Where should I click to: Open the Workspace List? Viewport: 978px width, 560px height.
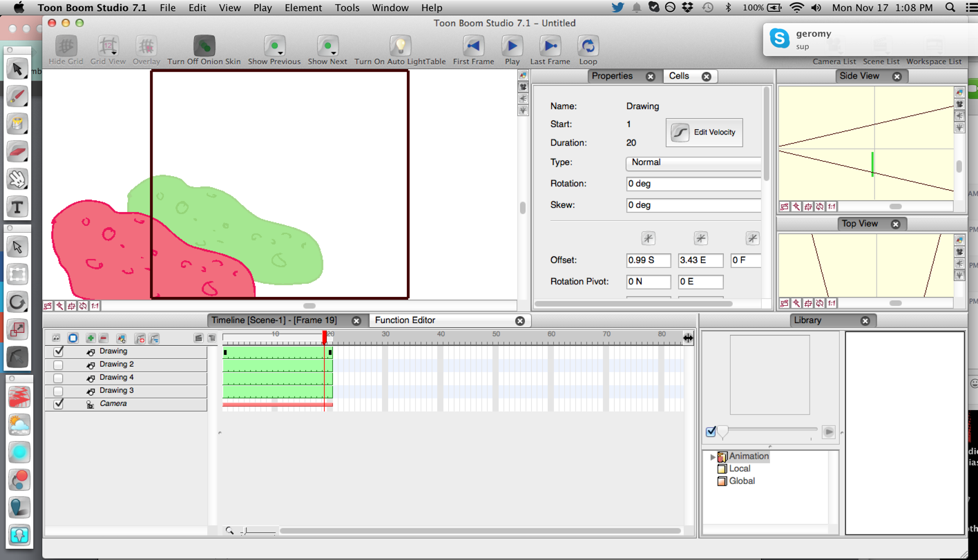click(934, 61)
